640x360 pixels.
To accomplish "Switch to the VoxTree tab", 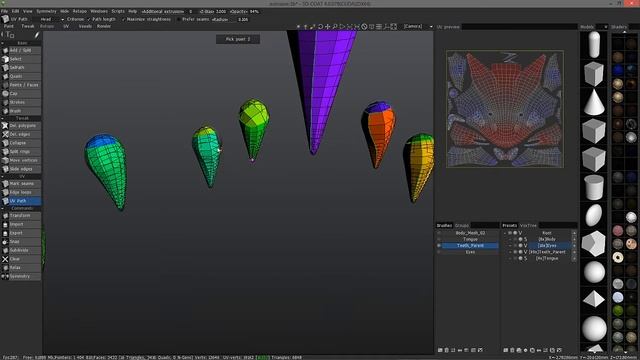I will tap(528, 225).
